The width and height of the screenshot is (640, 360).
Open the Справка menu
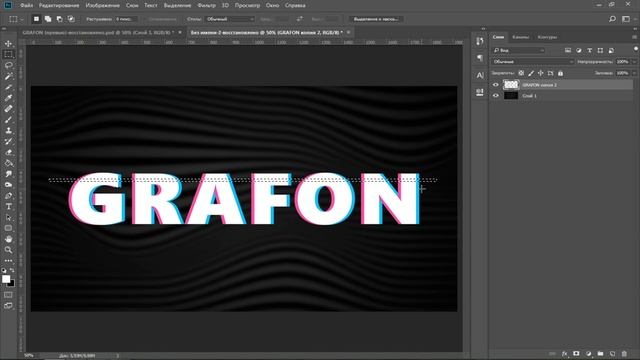click(295, 5)
